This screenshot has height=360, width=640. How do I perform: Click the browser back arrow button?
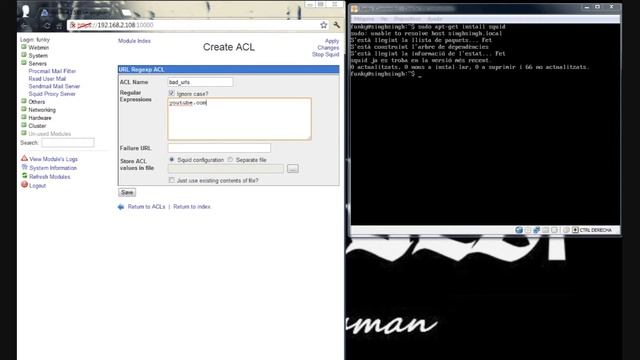tap(24, 25)
